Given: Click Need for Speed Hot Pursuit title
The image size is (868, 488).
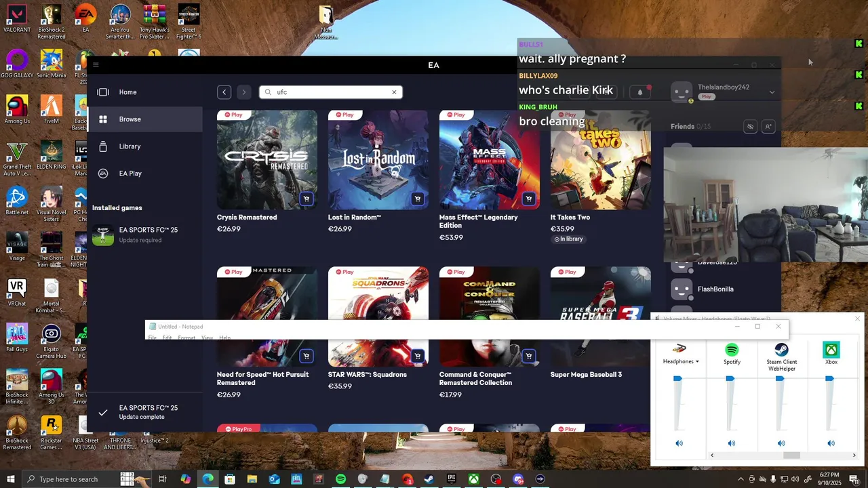Looking at the screenshot, I should (262, 378).
